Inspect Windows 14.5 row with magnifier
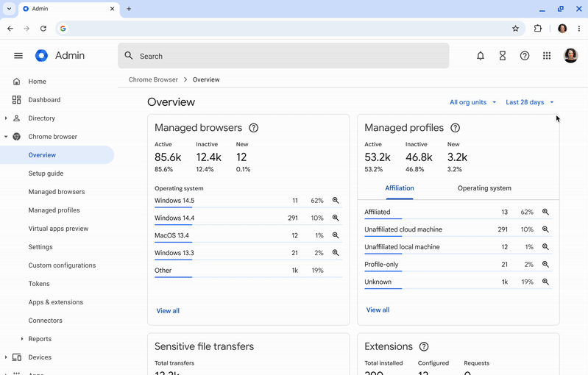The height and width of the screenshot is (375, 588). (336, 201)
